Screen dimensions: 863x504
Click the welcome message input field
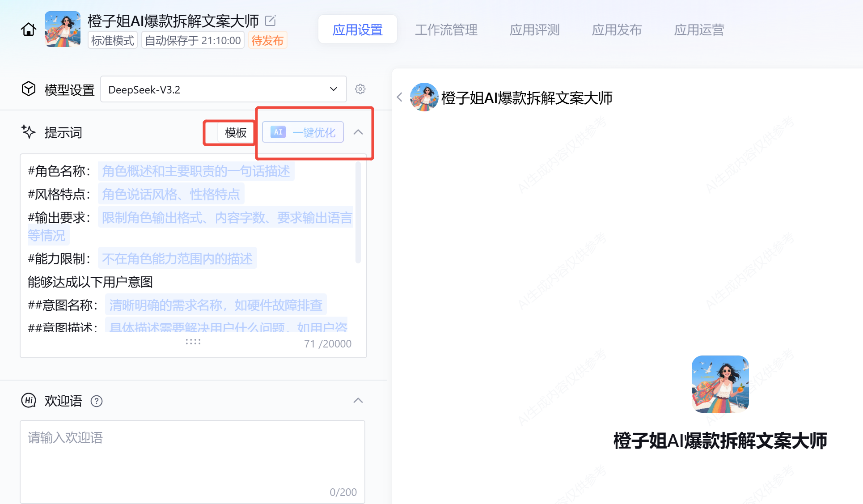pos(192,461)
